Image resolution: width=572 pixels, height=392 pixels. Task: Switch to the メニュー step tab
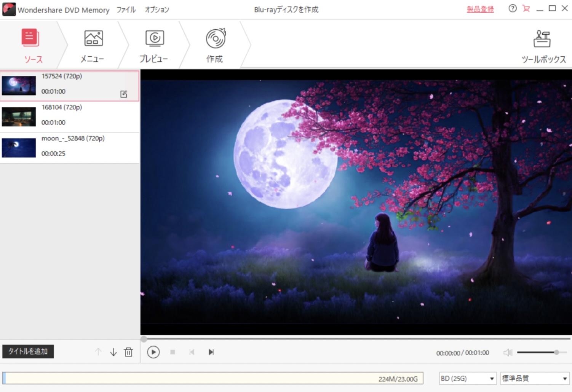[x=93, y=45]
